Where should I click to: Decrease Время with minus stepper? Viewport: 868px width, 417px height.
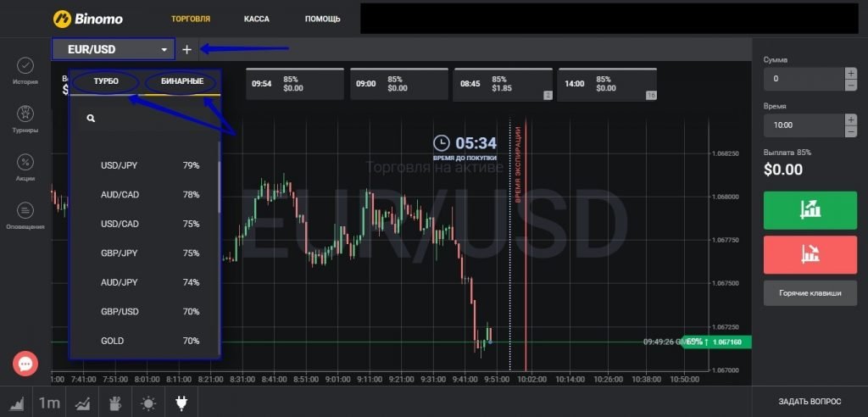[850, 131]
